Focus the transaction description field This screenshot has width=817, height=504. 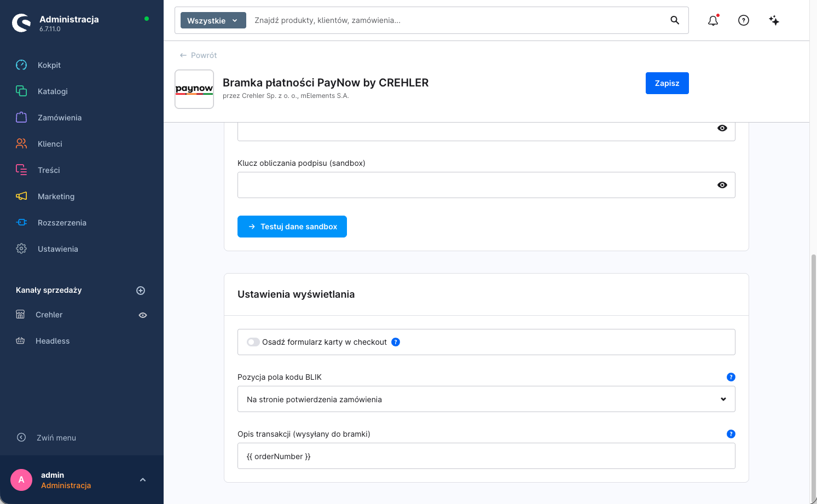click(486, 456)
